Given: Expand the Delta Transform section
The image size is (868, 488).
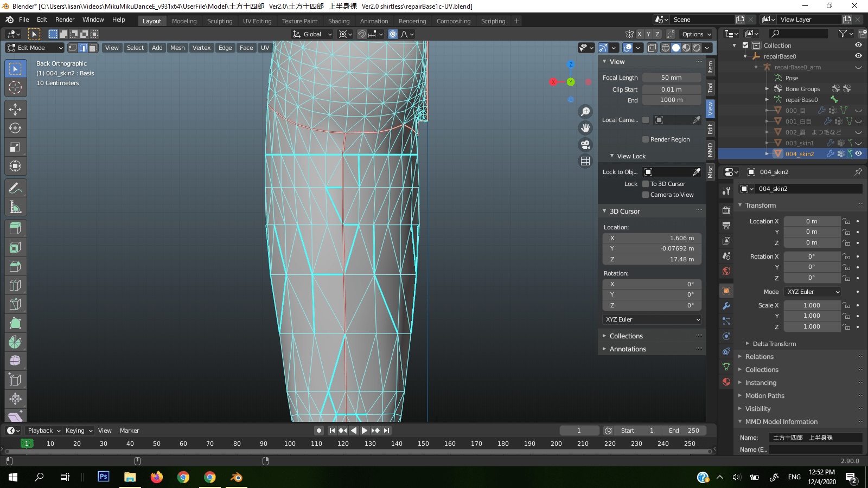Looking at the screenshot, I should pyautogui.click(x=774, y=344).
